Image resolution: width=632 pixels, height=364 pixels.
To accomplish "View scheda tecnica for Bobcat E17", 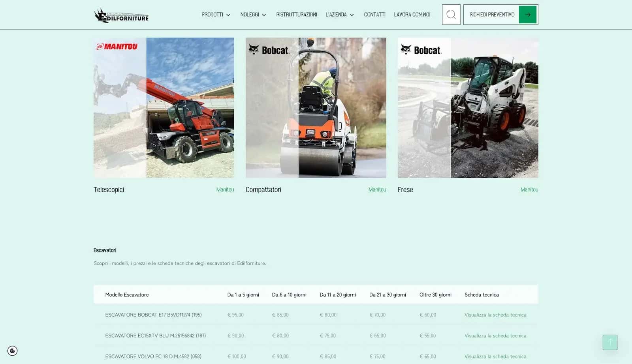I will (x=495, y=315).
